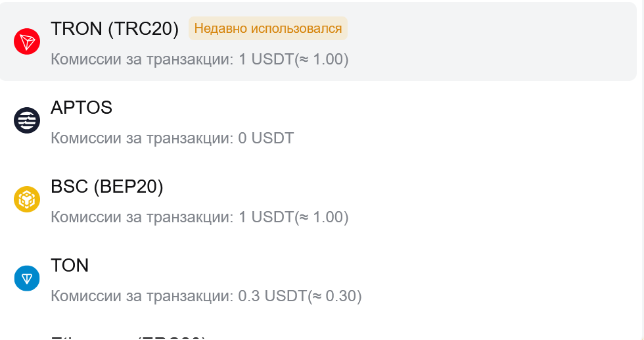Viewport: 644px width, 340px height.
Task: Click the dark APTOS network logo
Action: [x=27, y=120]
